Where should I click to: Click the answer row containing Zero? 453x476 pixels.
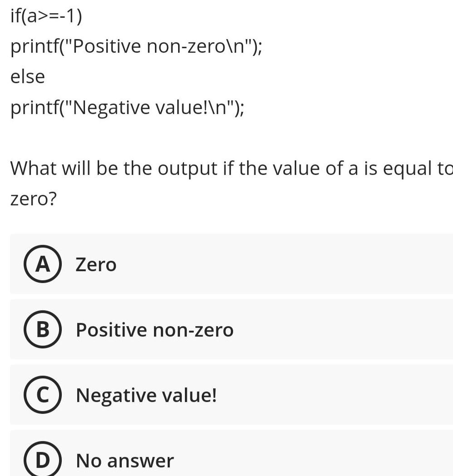tap(227, 264)
